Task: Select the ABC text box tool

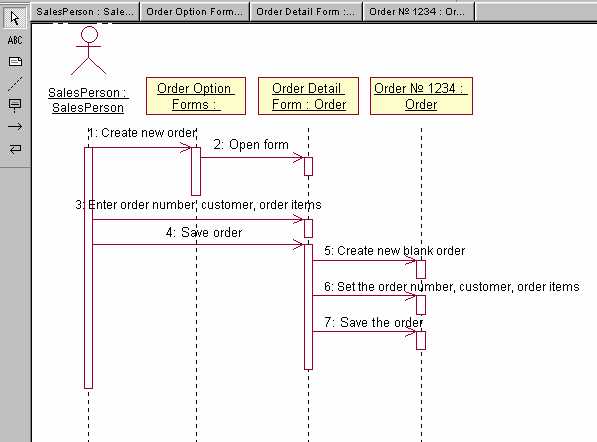Action: tap(15, 40)
